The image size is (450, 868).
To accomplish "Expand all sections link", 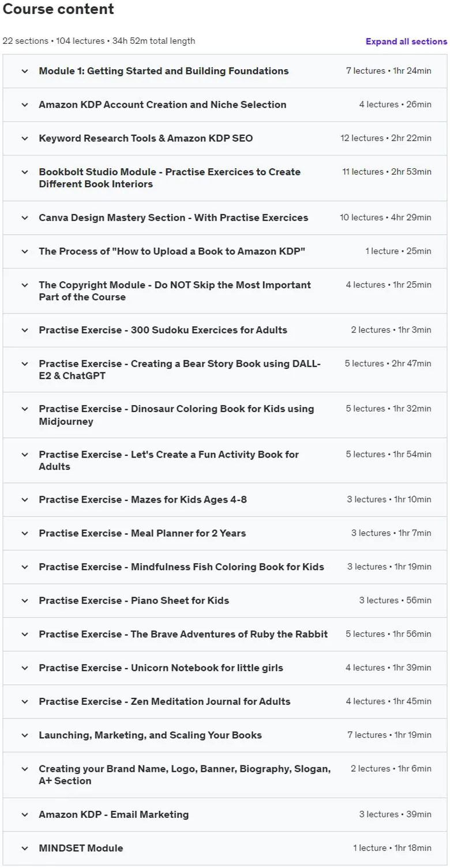I will (406, 41).
